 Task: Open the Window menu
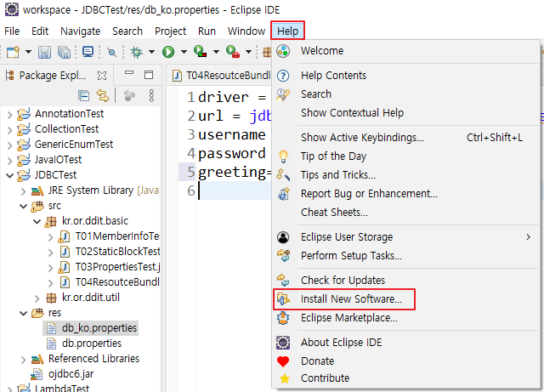tap(246, 31)
